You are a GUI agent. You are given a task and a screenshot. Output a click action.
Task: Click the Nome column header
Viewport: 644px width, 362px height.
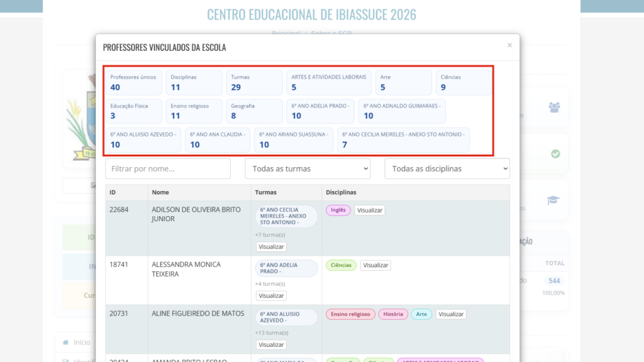coord(160,192)
